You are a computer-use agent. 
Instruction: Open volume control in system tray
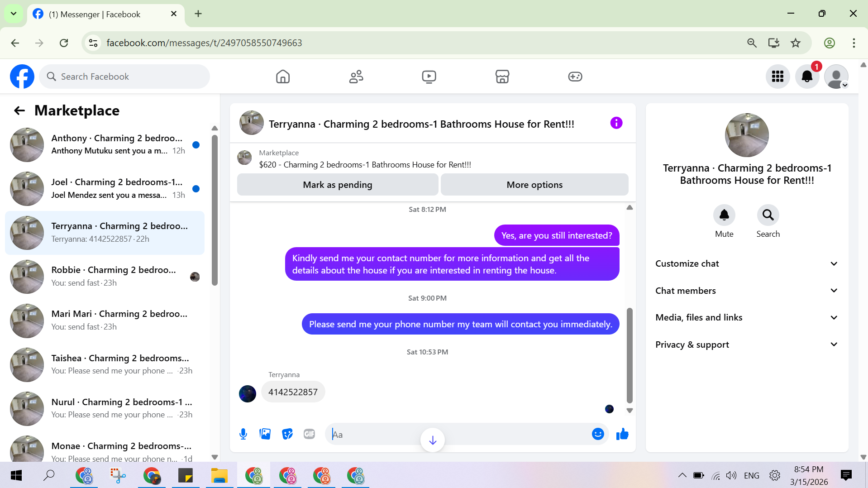[731, 475]
